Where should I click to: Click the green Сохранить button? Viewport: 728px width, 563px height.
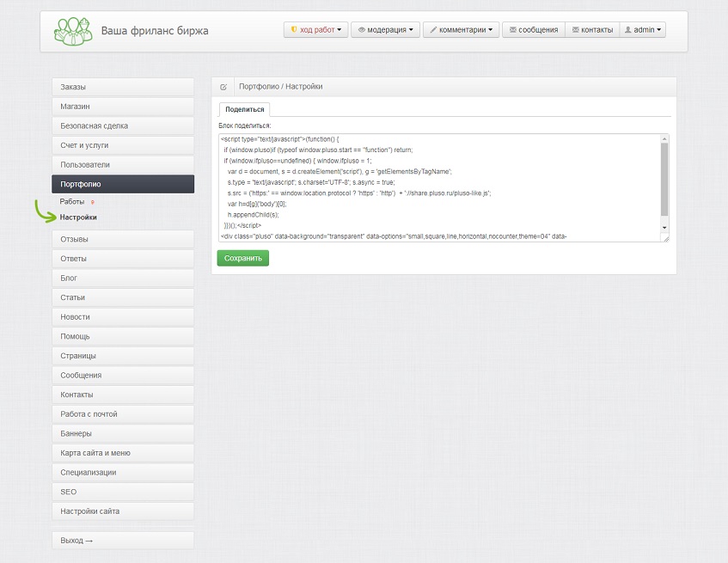(x=243, y=258)
